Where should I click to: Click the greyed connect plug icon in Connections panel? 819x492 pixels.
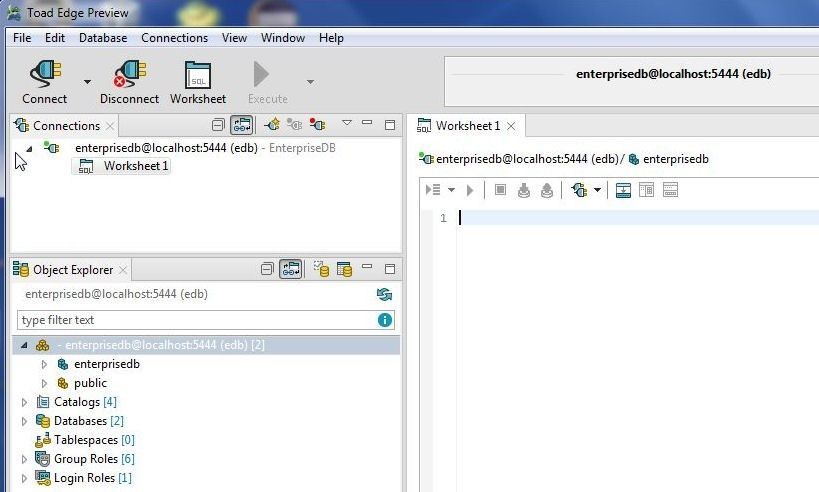(295, 125)
